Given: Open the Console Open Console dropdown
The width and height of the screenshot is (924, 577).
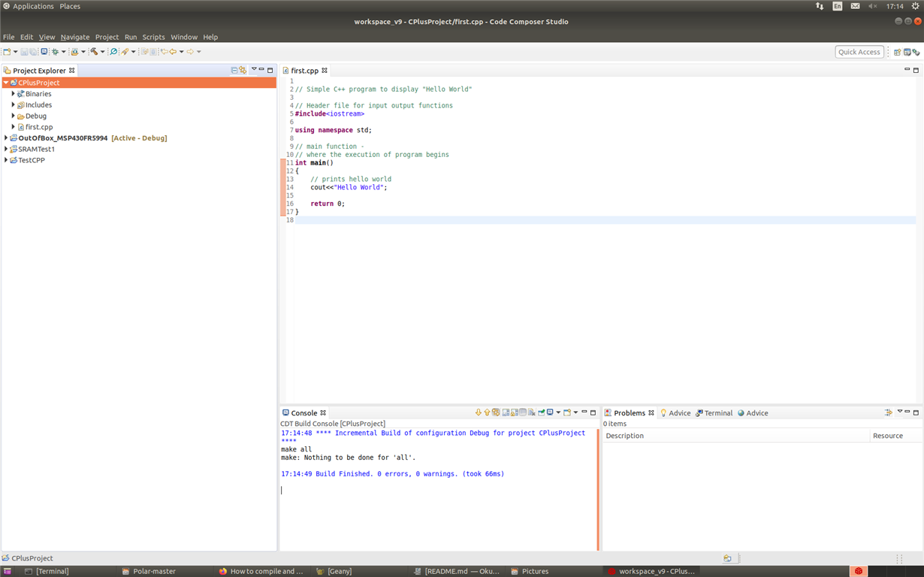Looking at the screenshot, I should click(575, 412).
